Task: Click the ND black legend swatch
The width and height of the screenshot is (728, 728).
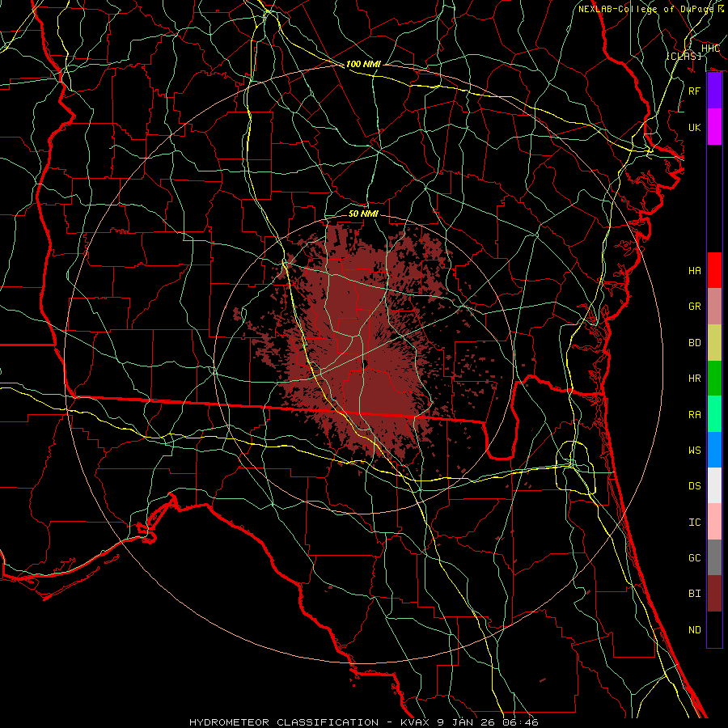Action: (x=714, y=629)
